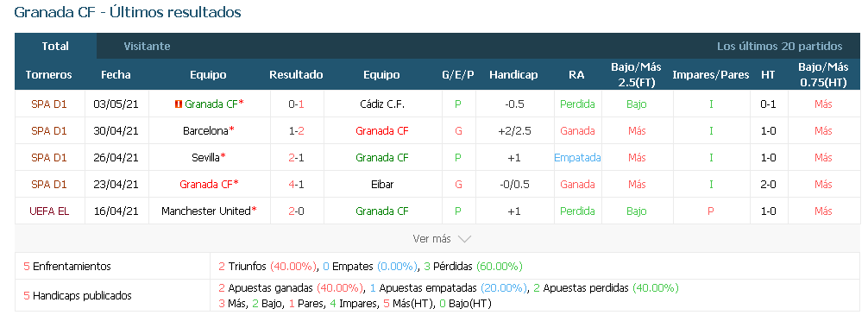
Task: Click the Handicap column header
Action: coord(513,75)
